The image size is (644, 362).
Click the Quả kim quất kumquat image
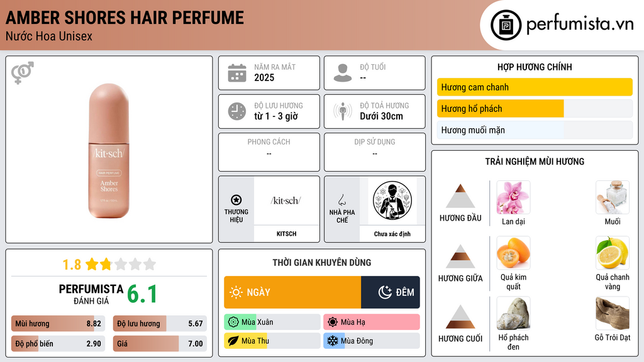[x=513, y=253]
